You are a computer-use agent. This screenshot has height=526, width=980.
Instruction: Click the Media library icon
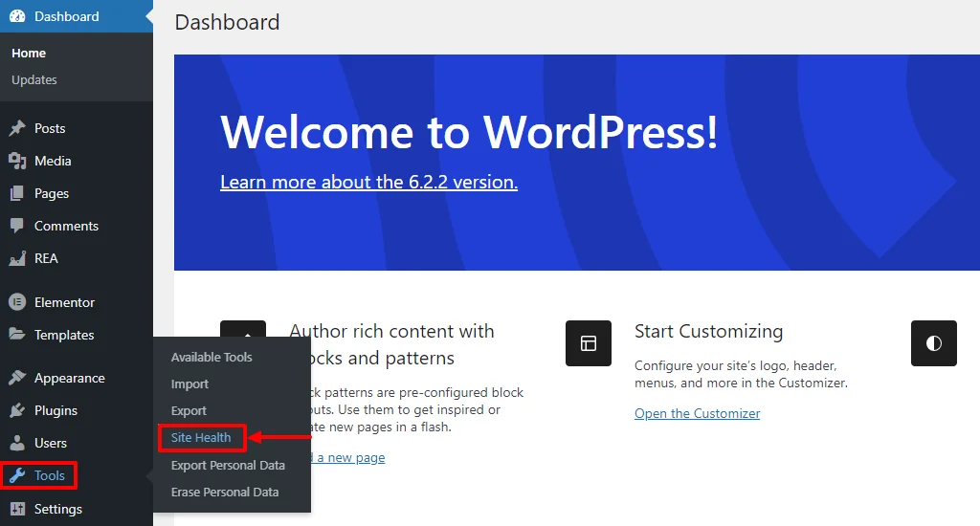tap(17, 161)
